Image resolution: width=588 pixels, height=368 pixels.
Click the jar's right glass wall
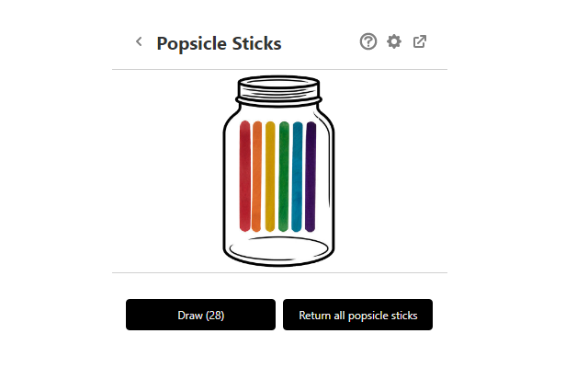[x=333, y=184]
